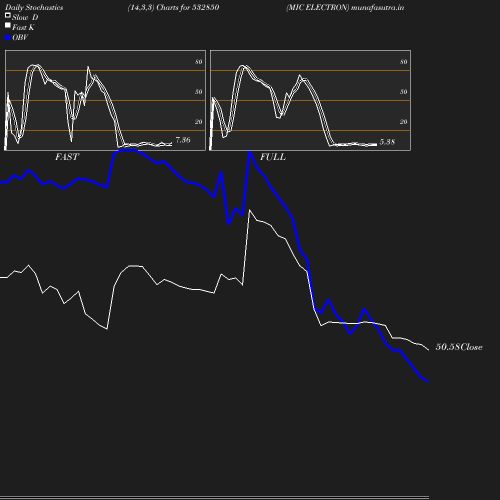Click the end of the blue OBV line

pyautogui.click(x=428, y=381)
